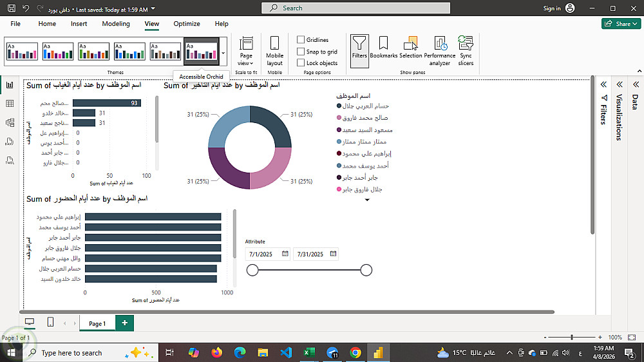This screenshot has height=362, width=644.
Task: Click the Share button
Action: (x=621, y=24)
